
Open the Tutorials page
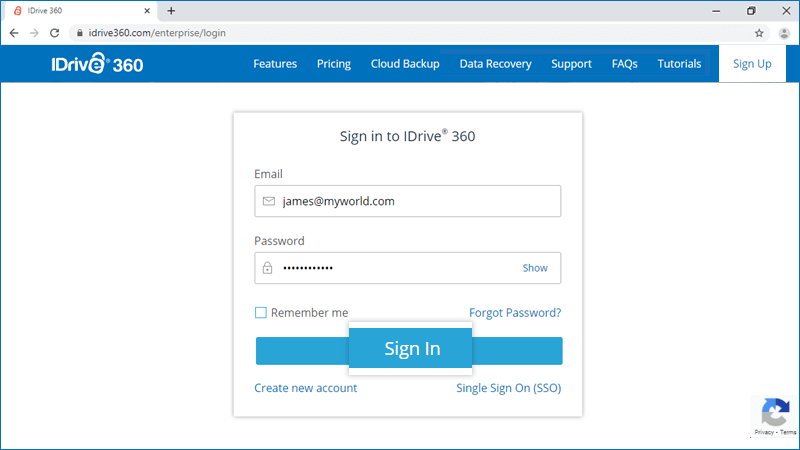tap(679, 64)
